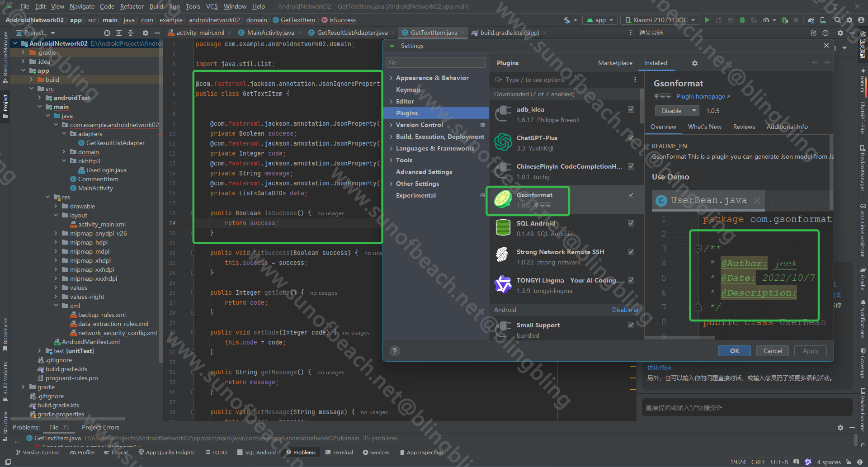This screenshot has height=467, width=868.
Task: Click the Settings search field
Action: 436,62
